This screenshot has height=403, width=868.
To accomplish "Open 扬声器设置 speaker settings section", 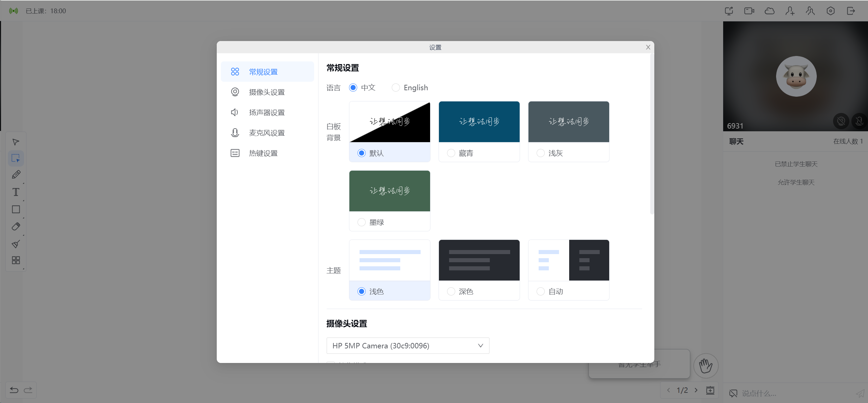I will pos(266,112).
